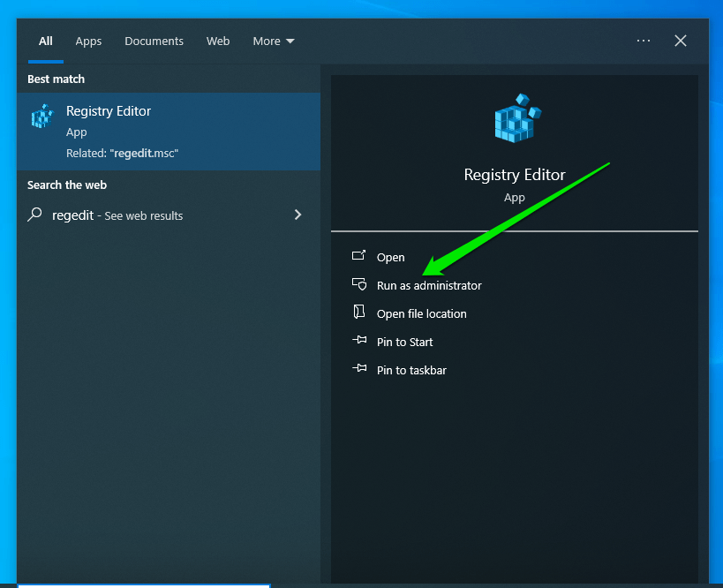Image resolution: width=723 pixels, height=588 pixels.
Task: Choose Pin to Start
Action: (x=404, y=342)
